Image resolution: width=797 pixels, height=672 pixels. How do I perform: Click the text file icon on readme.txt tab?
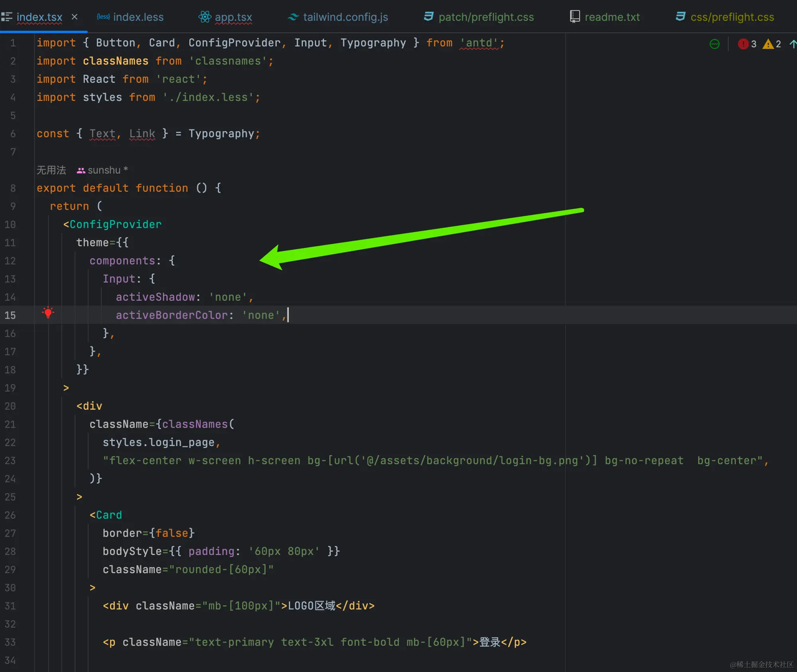tap(575, 16)
